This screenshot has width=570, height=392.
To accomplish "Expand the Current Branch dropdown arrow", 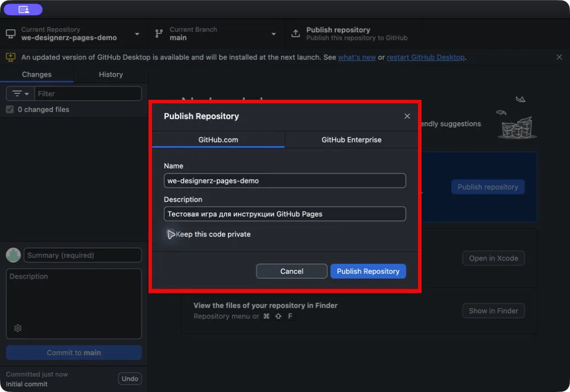I will [273, 34].
